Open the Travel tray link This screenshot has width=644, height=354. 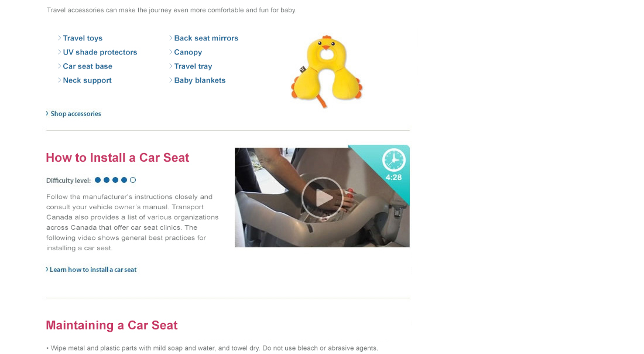tap(193, 66)
